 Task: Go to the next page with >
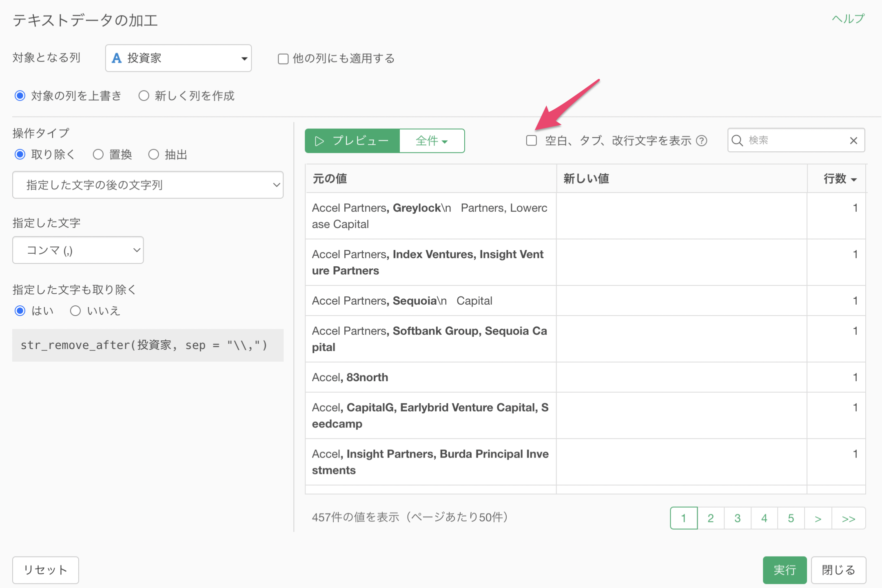(x=818, y=518)
